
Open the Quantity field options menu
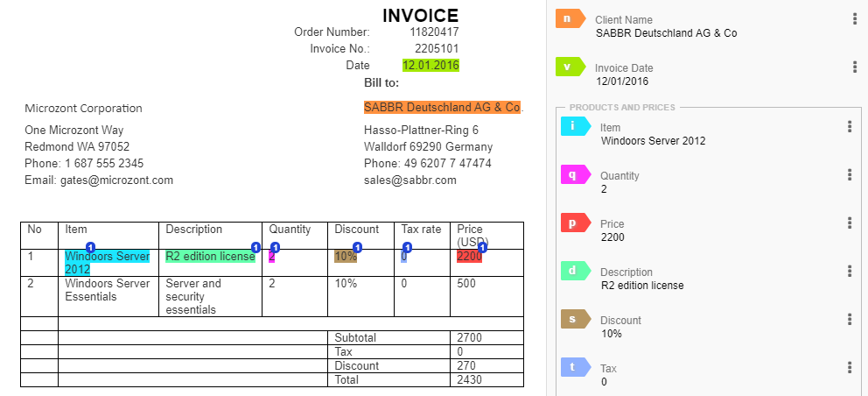pos(850,174)
